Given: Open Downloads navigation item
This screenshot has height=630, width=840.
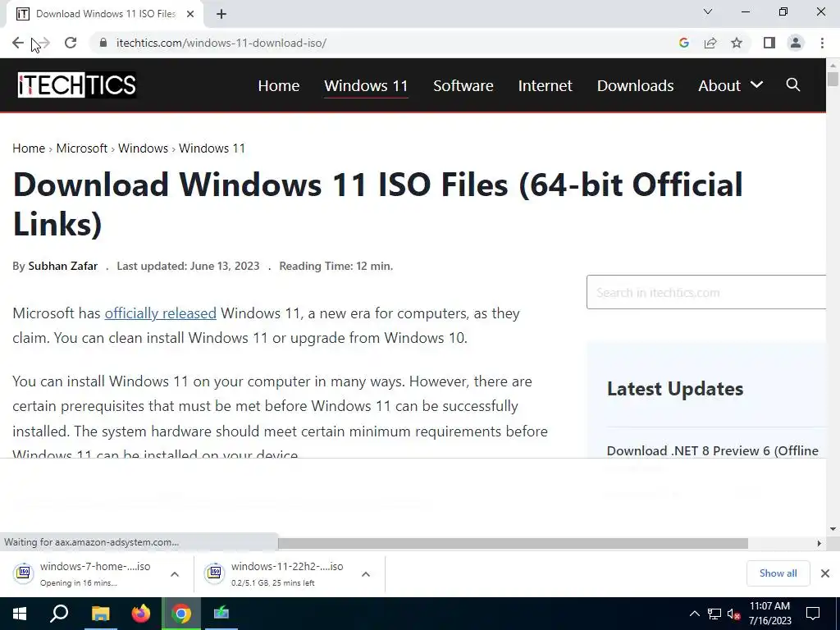Looking at the screenshot, I should (x=636, y=85).
